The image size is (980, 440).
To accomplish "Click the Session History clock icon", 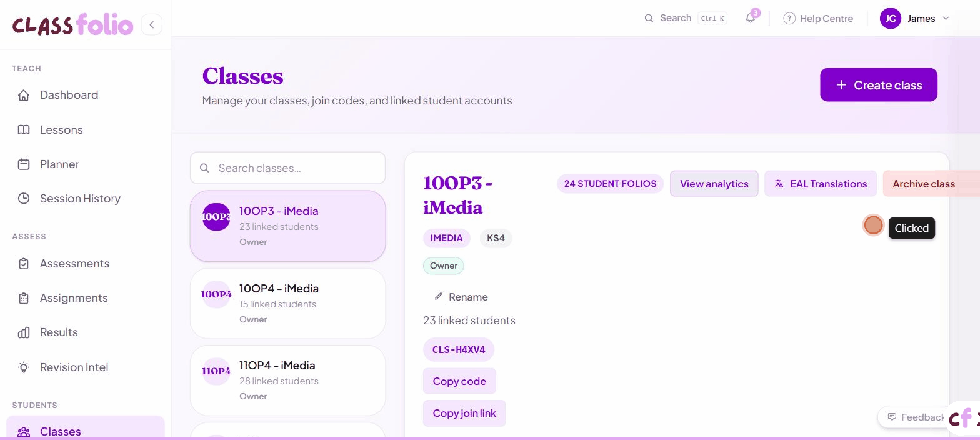I will (x=24, y=198).
